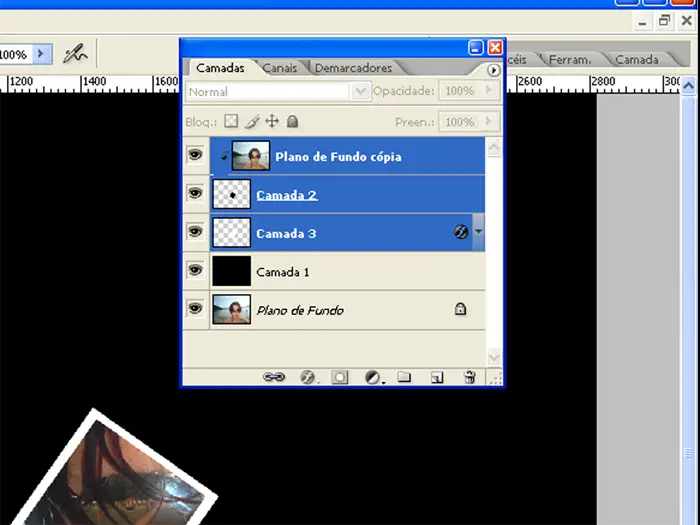Open the blend mode Normal dropdown

tap(361, 91)
